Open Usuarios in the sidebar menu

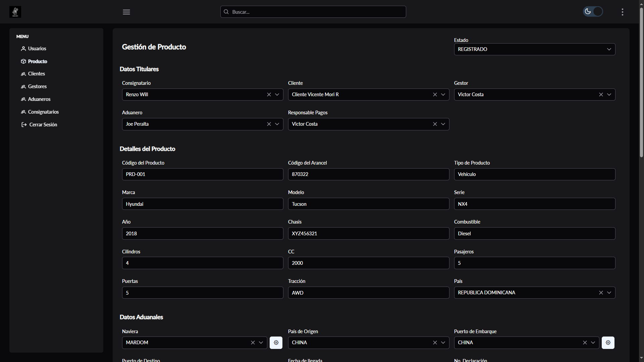click(x=37, y=49)
